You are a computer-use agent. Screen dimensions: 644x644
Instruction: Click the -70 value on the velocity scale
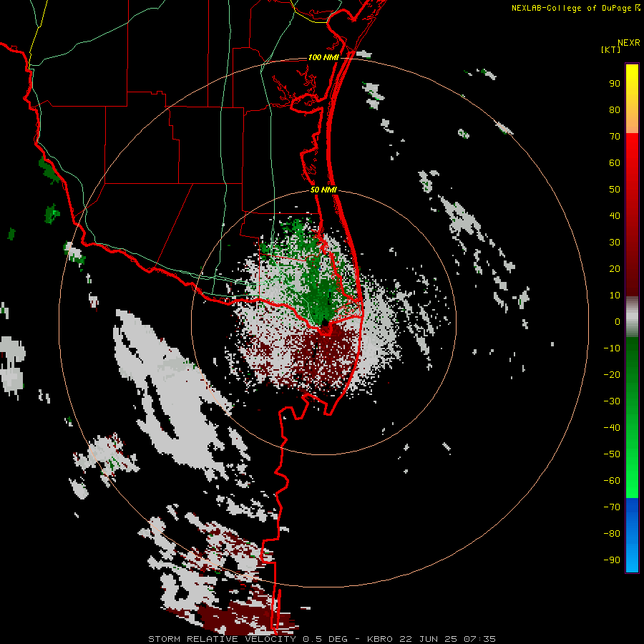point(612,507)
